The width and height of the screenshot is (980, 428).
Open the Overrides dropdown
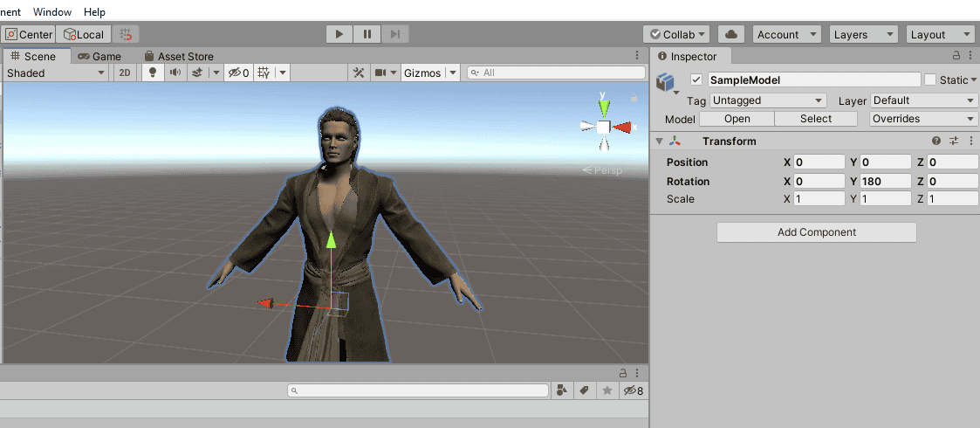(x=924, y=119)
